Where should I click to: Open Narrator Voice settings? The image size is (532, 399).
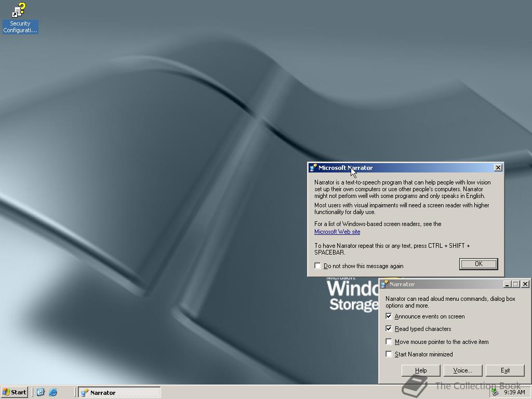(x=463, y=370)
